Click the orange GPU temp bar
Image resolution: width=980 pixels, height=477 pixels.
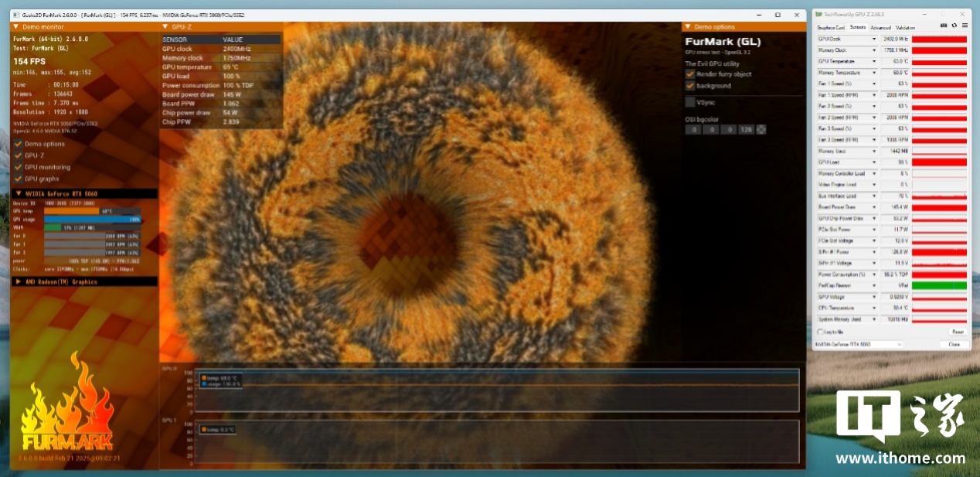(x=72, y=210)
